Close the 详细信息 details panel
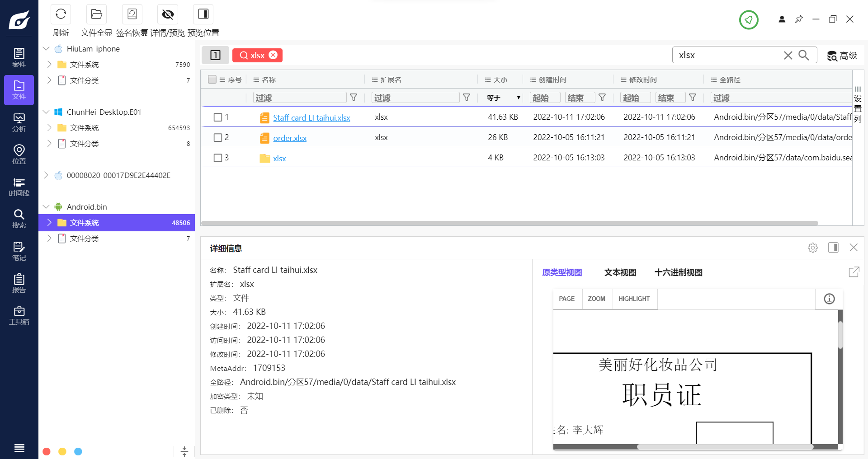The image size is (868, 459). 854,248
